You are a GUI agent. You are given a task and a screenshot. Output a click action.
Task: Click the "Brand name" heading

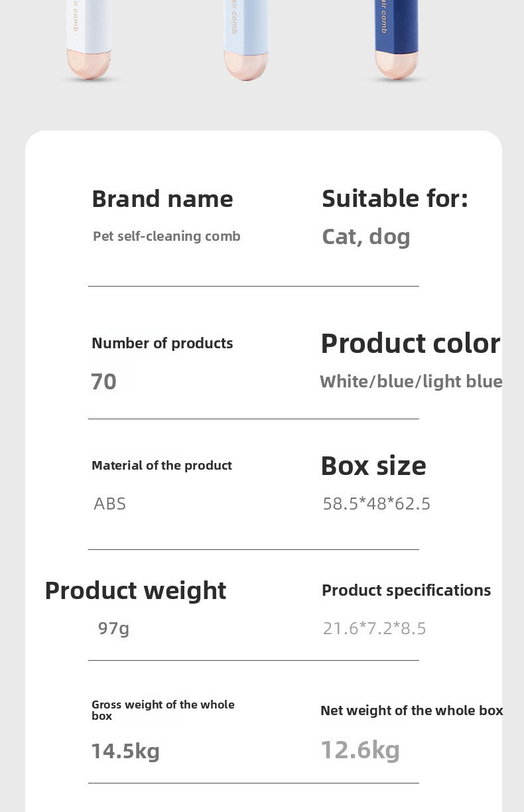[x=163, y=199]
